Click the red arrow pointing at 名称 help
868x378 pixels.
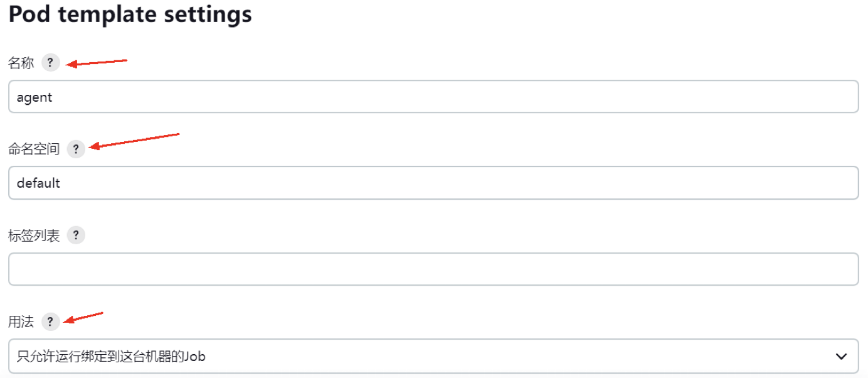pos(97,63)
